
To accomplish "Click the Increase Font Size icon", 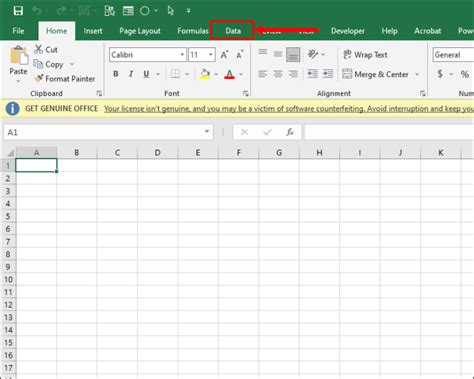I will pyautogui.click(x=224, y=55).
